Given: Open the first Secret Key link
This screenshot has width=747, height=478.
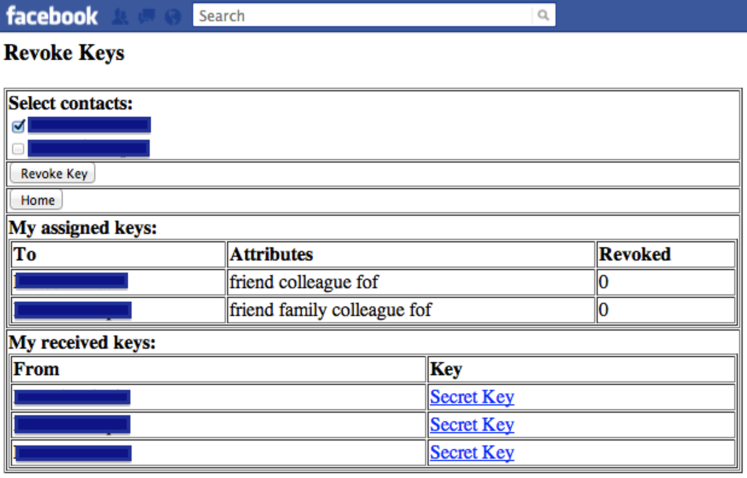Looking at the screenshot, I should (472, 397).
